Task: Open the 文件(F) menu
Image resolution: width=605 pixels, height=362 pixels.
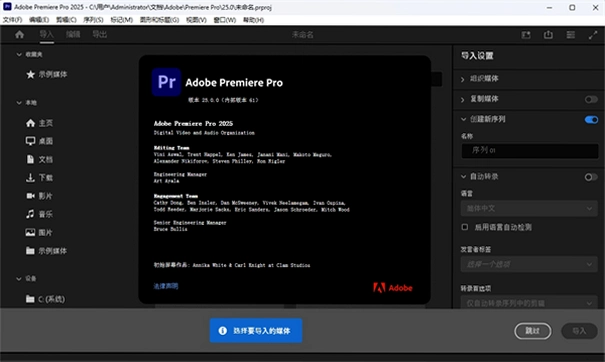Action: click(13, 20)
